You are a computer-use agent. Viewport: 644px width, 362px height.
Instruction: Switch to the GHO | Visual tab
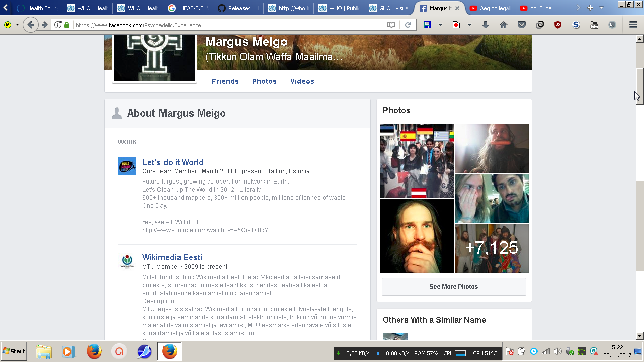point(389,8)
